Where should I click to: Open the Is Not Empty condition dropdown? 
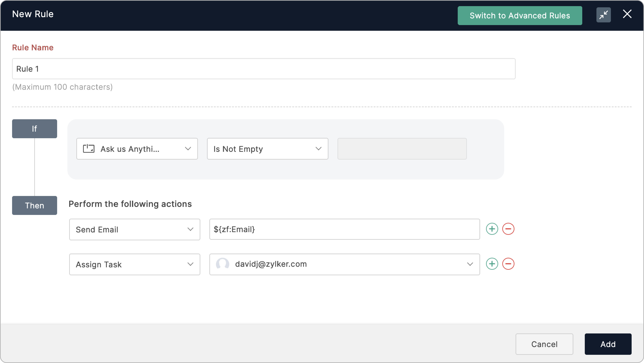318,149
